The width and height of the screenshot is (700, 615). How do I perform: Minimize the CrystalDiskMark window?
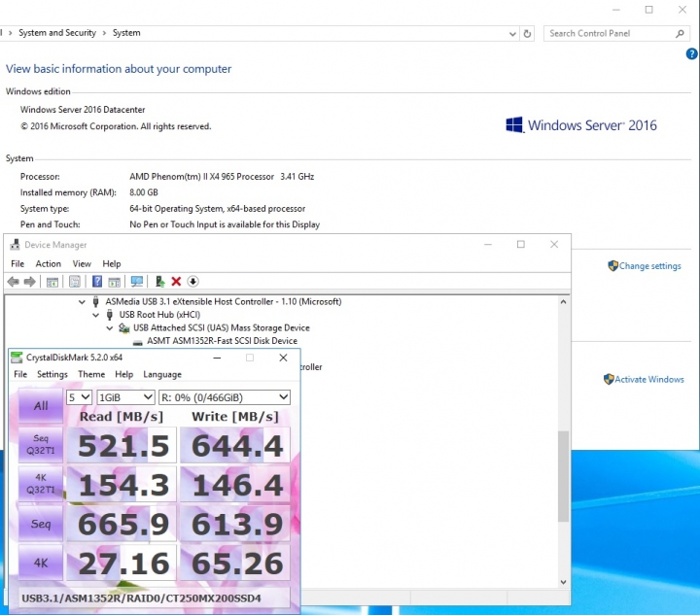[x=217, y=358]
